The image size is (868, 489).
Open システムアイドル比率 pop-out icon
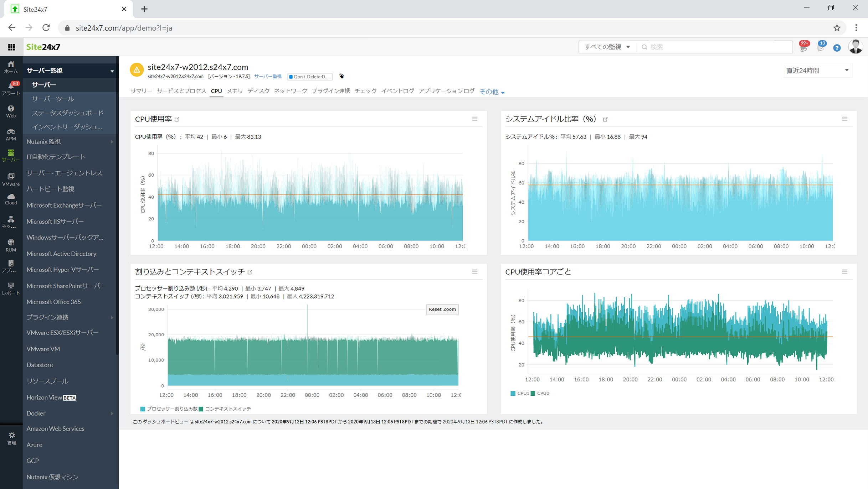point(605,119)
